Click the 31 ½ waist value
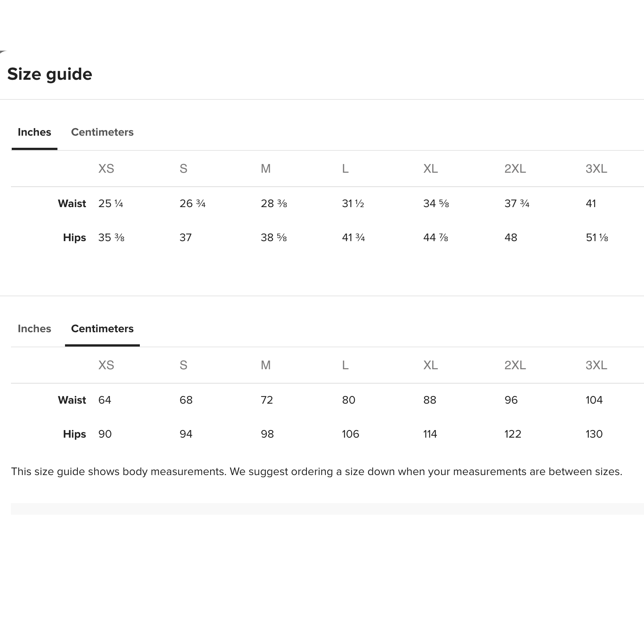644x644 pixels. click(353, 204)
